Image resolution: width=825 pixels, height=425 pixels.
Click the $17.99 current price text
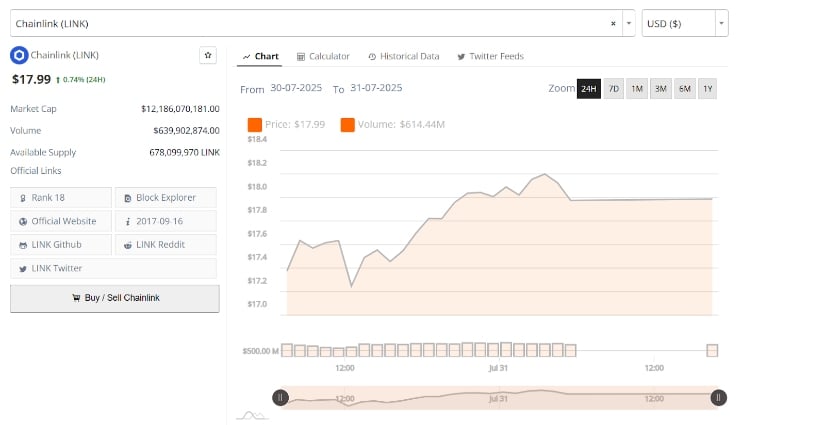32,79
